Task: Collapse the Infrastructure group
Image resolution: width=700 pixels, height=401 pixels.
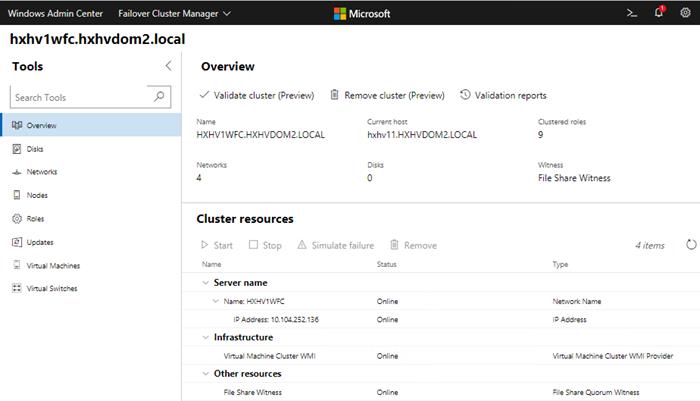Action: (205, 337)
